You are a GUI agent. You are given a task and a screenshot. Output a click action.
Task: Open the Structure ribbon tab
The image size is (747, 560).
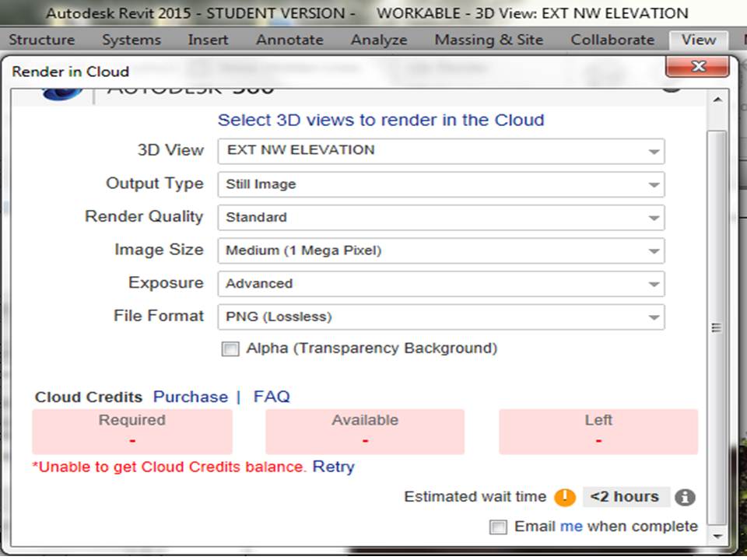click(42, 40)
